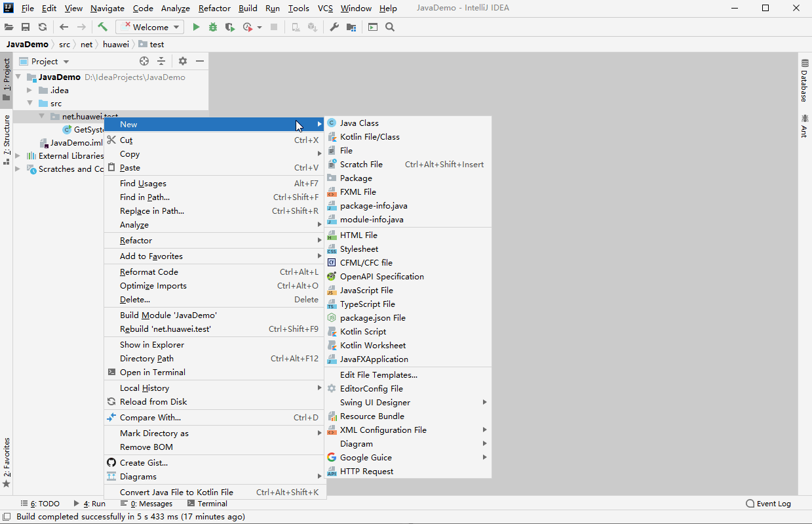Click the Save All disk icon
The height and width of the screenshot is (524, 812).
click(x=26, y=27)
